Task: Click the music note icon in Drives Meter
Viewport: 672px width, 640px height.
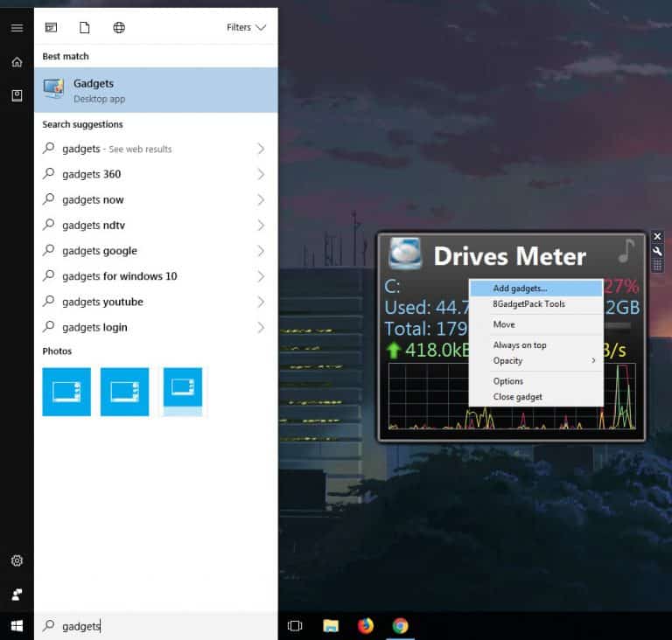Action: (626, 251)
